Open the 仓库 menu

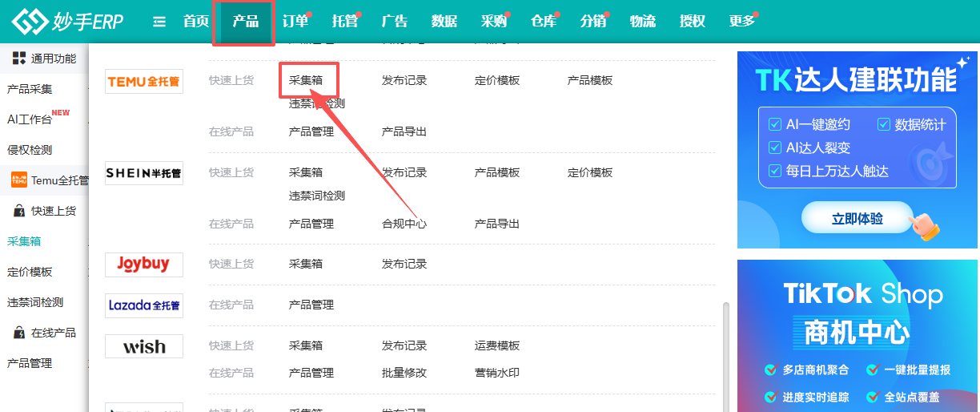[x=544, y=22]
